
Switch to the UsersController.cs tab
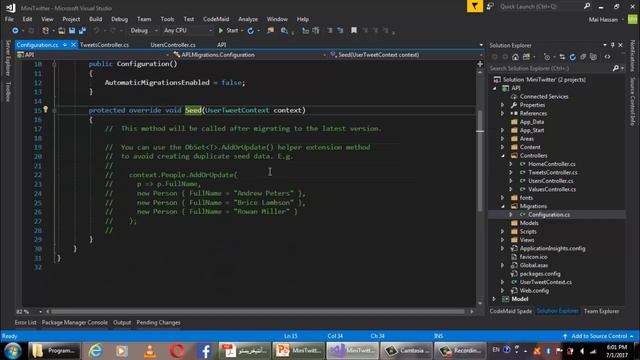pos(173,45)
